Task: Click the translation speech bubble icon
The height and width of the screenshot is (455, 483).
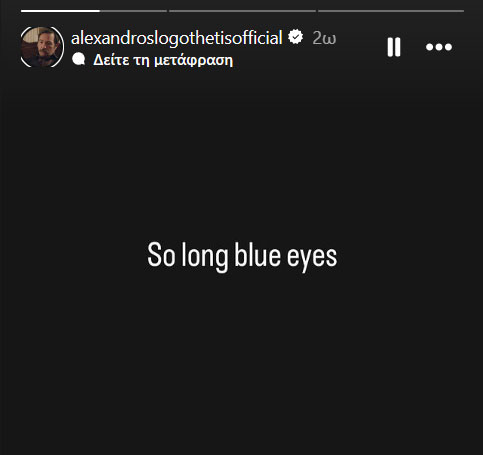Action: [79, 59]
